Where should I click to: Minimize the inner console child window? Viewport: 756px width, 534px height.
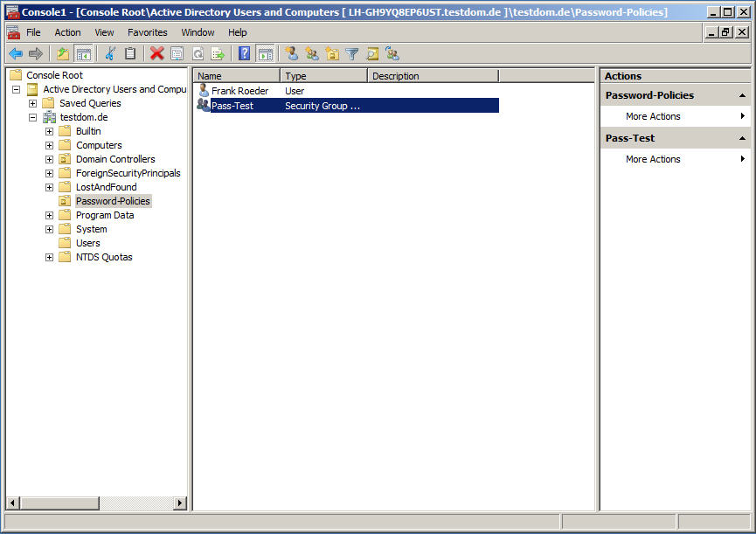click(712, 32)
